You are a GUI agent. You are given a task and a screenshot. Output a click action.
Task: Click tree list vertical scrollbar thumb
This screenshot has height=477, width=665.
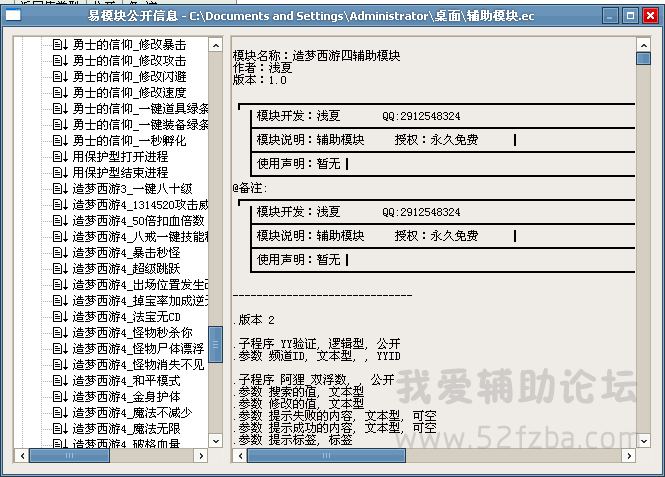coord(215,344)
